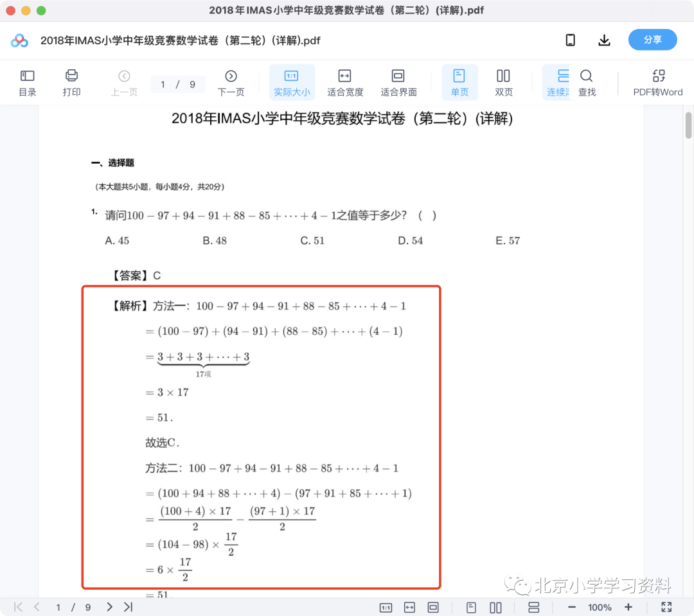694x616 pixels.
Task: Zoom out with the minus button
Action: [x=571, y=607]
